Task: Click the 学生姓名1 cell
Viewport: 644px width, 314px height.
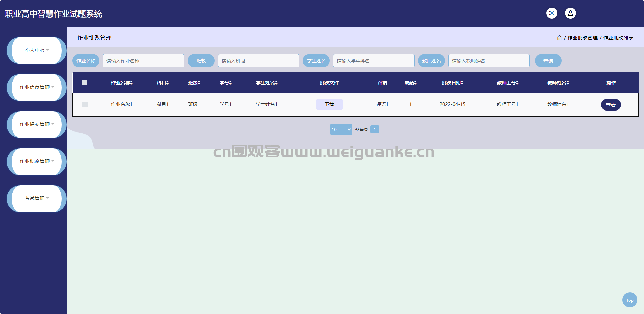Action: [x=267, y=104]
